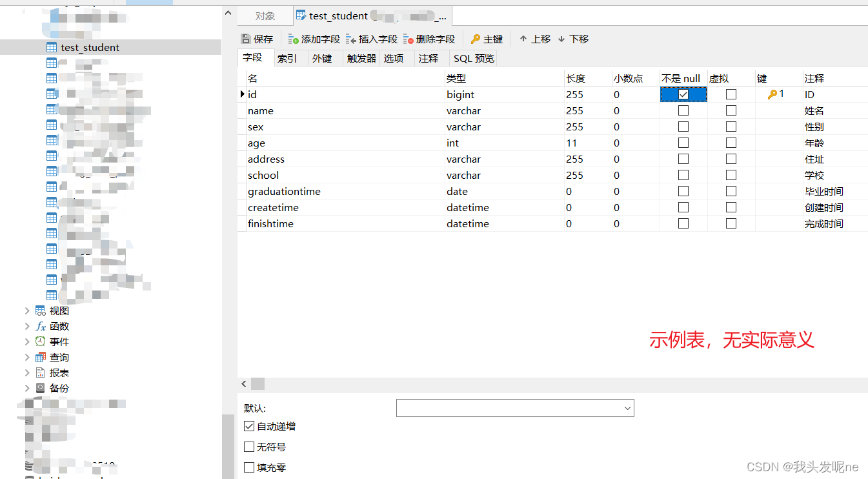Click the 'address' field name cell
868x479 pixels.
tap(345, 159)
